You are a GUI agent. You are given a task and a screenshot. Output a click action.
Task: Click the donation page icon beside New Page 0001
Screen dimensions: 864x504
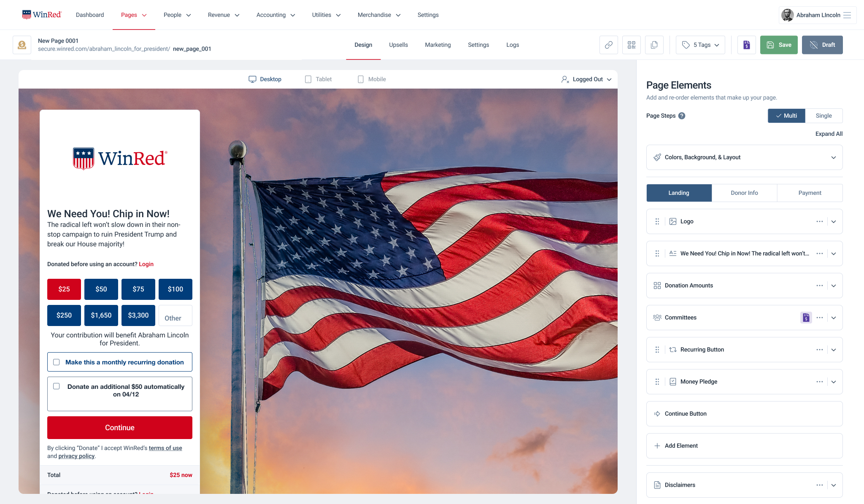[22, 45]
